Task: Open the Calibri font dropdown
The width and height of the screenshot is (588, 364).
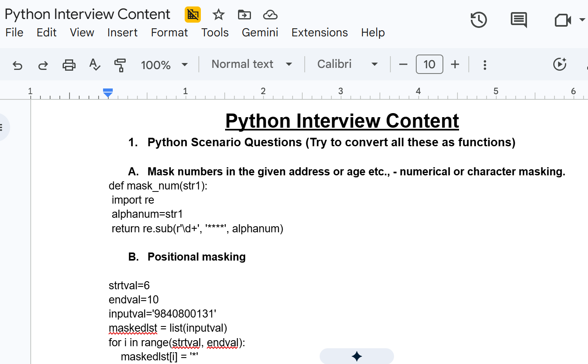Action: click(348, 64)
